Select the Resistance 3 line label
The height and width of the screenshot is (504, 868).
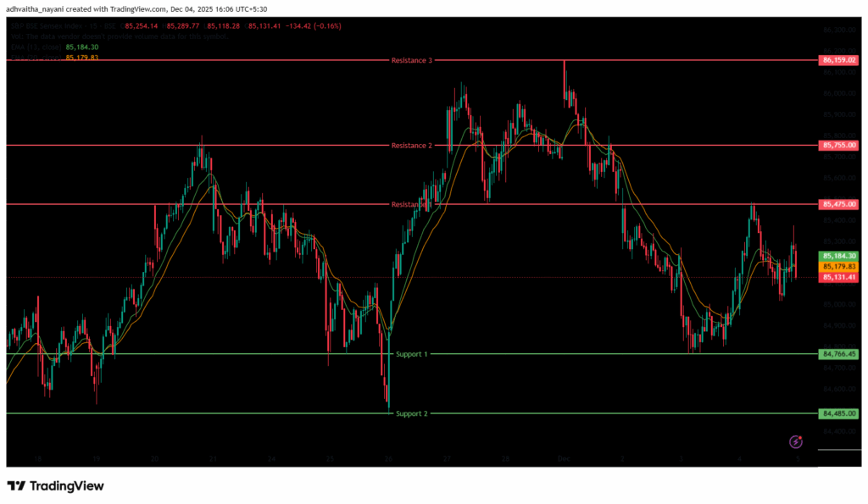412,61
